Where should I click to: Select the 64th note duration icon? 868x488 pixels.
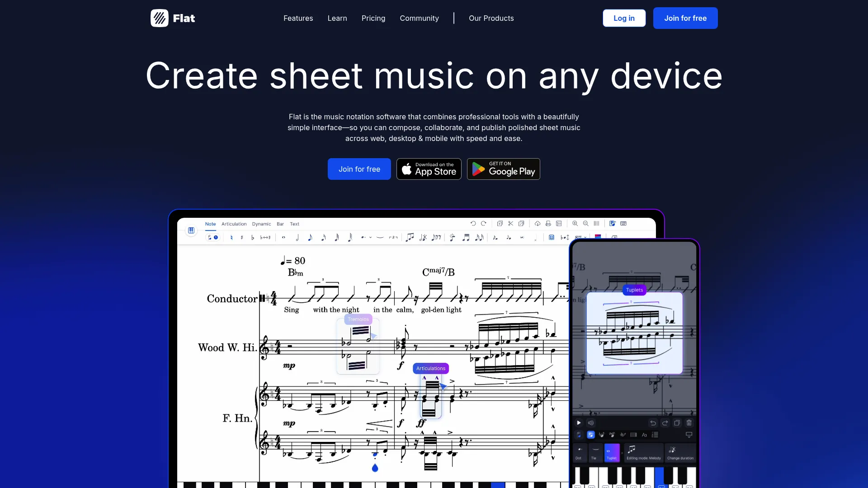(x=350, y=237)
